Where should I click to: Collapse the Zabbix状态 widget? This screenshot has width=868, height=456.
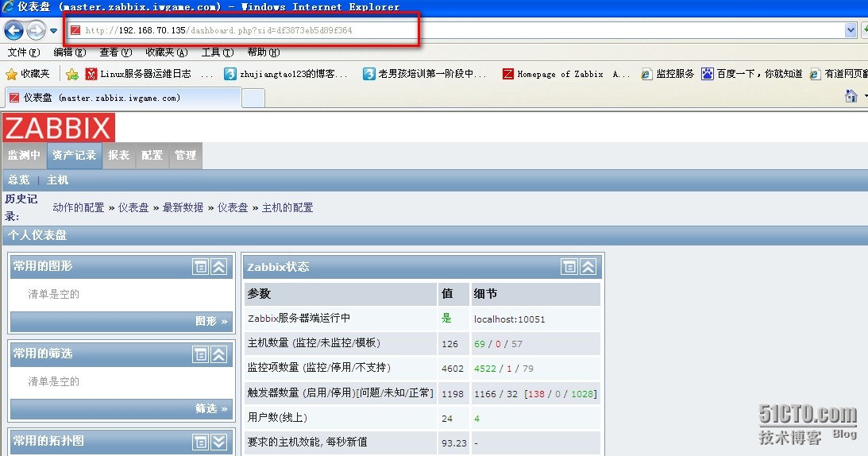[x=588, y=267]
